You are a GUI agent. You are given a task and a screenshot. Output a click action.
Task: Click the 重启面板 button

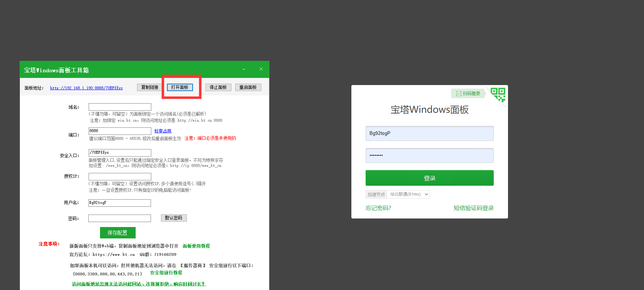pyautogui.click(x=248, y=87)
